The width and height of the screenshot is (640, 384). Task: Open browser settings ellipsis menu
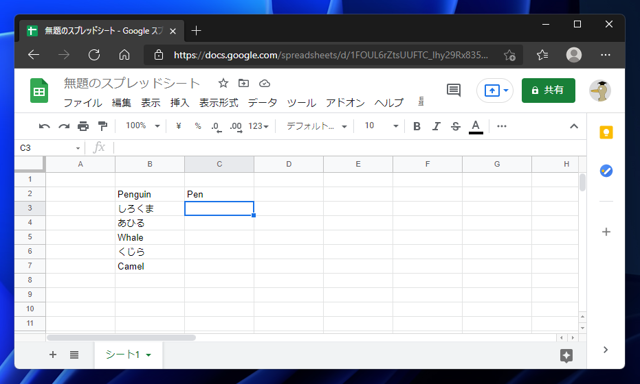605,55
